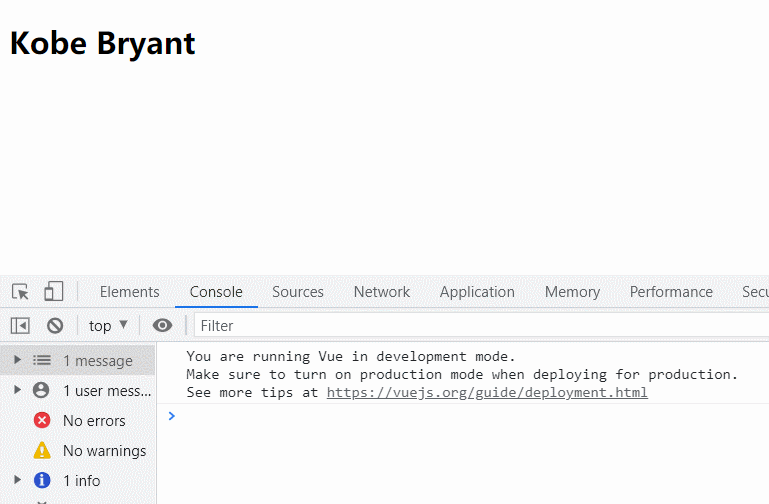Focus the console Filter field
The image size is (769, 504).
482,326
